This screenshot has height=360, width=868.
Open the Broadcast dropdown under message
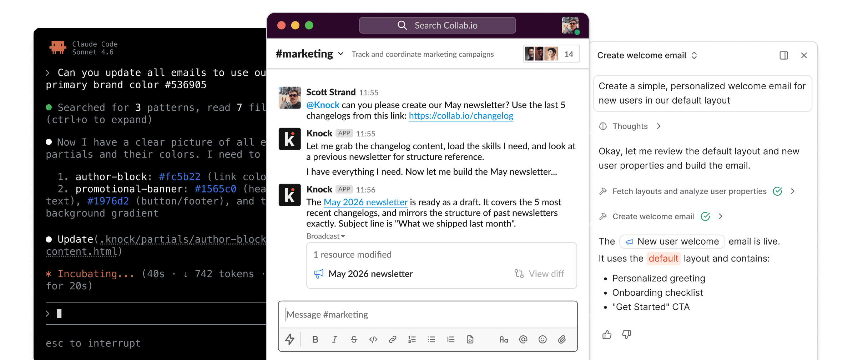pyautogui.click(x=325, y=236)
